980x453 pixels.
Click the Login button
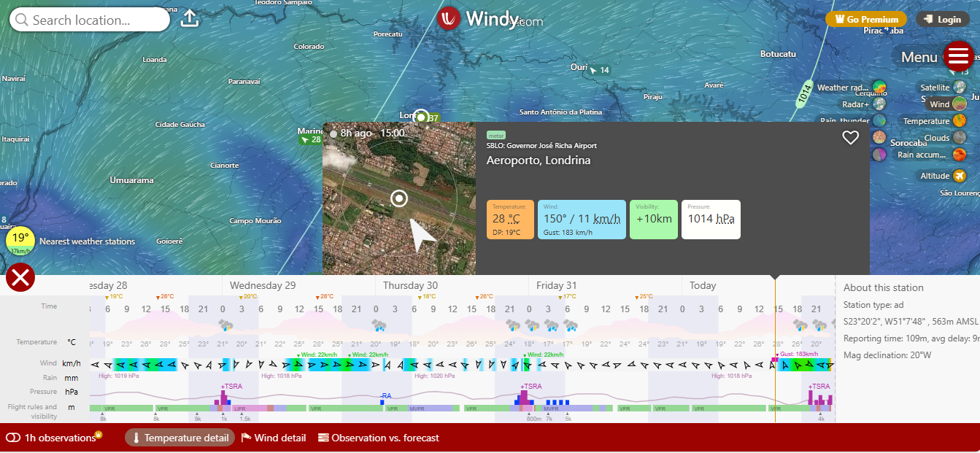tap(942, 20)
